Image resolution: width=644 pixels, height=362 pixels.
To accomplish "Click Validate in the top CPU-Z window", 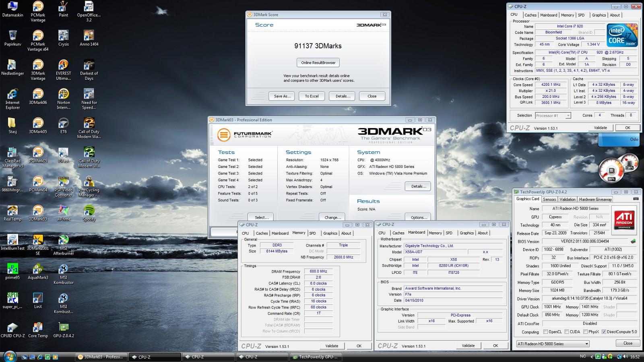I will pos(600,128).
